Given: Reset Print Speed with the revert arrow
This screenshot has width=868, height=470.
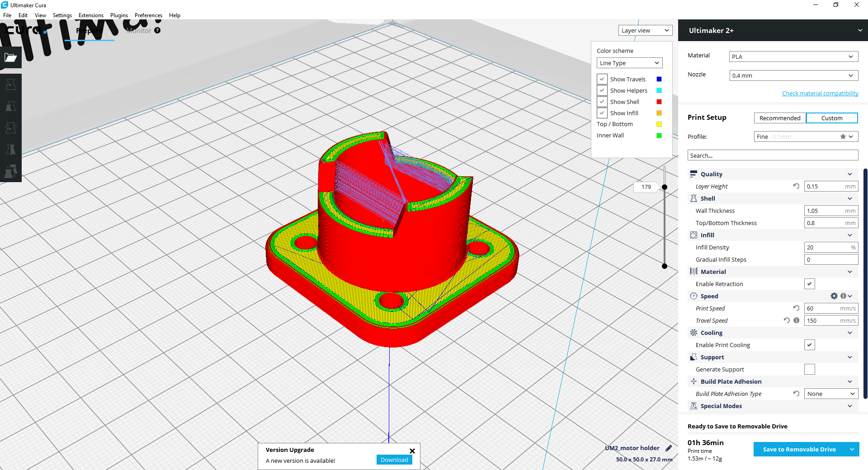Looking at the screenshot, I should tap(796, 308).
